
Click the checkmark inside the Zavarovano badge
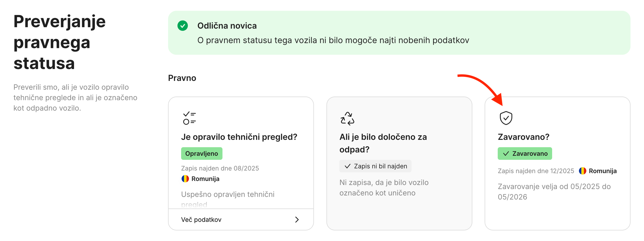(506, 153)
